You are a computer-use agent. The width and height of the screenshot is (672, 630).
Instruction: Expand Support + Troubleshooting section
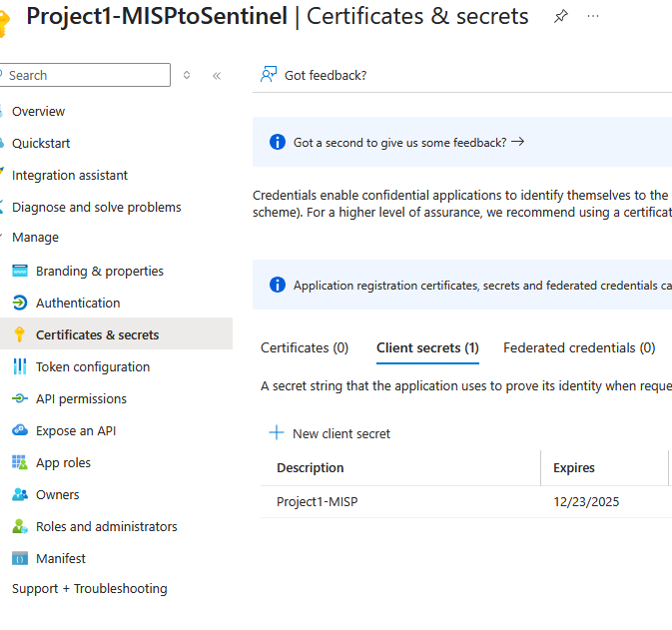click(89, 589)
